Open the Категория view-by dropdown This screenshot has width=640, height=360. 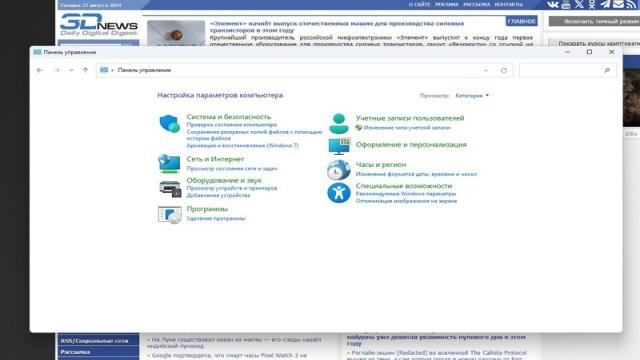coord(472,96)
